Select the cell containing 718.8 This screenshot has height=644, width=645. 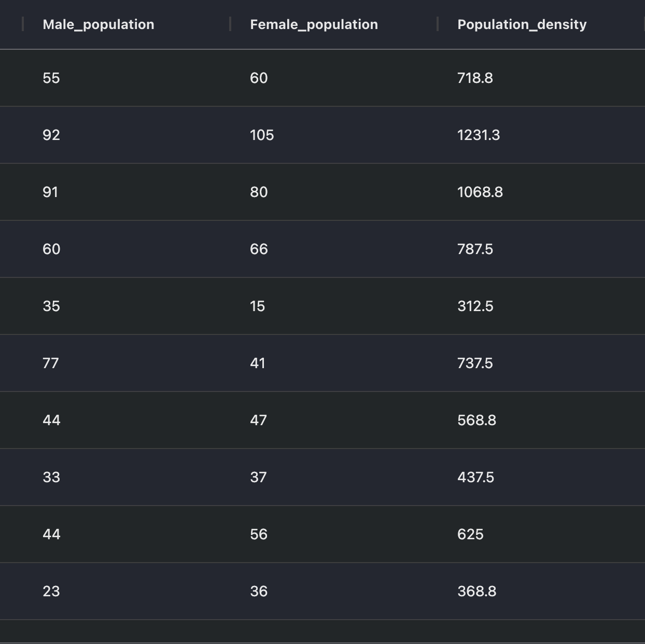476,78
